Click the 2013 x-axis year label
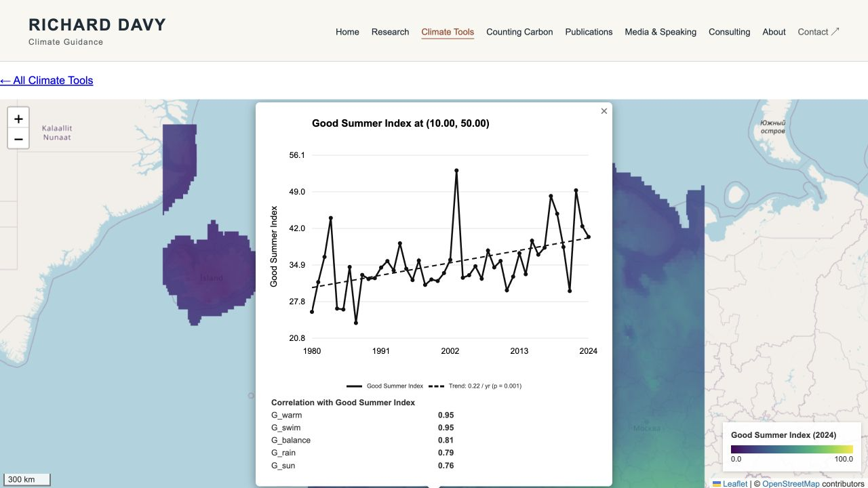This screenshot has height=488, width=868. coord(519,351)
